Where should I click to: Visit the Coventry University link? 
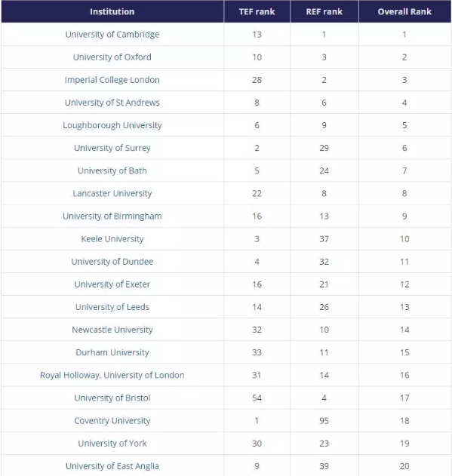pyautogui.click(x=112, y=421)
